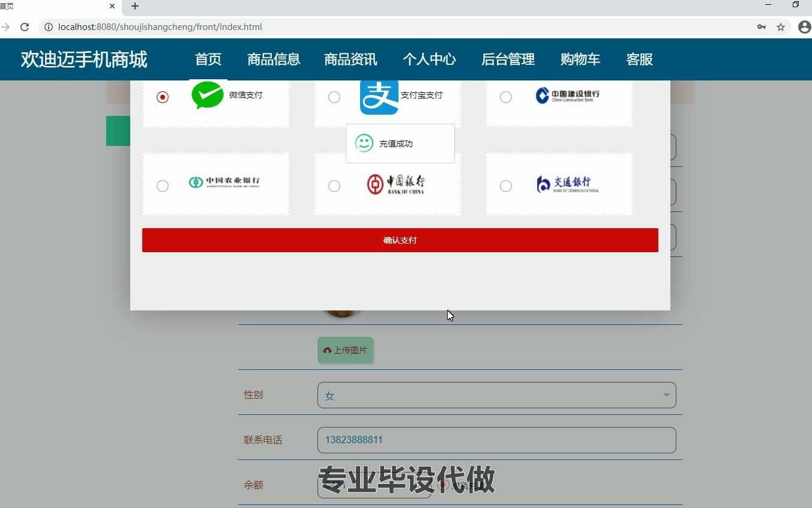Open the 首页 navigation tab
The height and width of the screenshot is (508, 812).
(208, 59)
